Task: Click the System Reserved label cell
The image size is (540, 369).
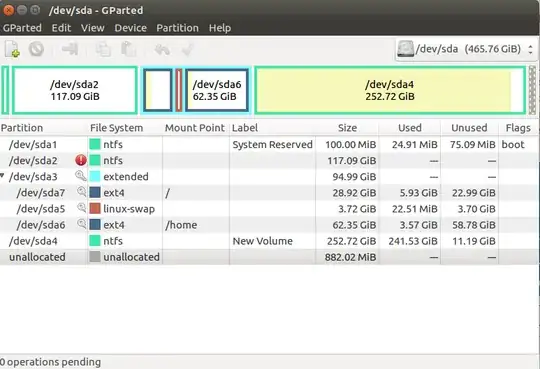Action: pyautogui.click(x=272, y=144)
